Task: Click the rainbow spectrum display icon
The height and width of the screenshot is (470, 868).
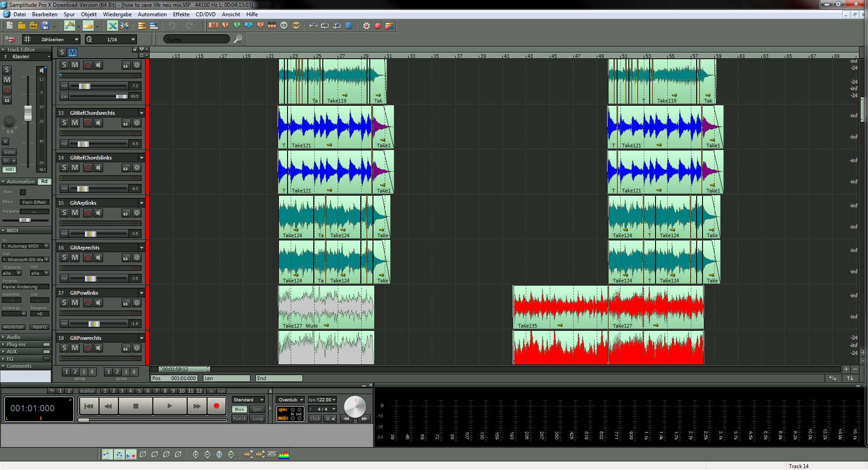Action: click(x=284, y=455)
